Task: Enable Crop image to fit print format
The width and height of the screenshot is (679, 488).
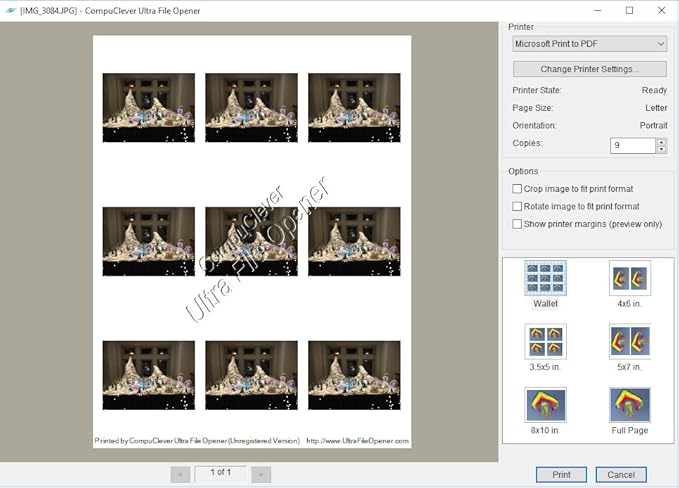Action: [x=517, y=189]
